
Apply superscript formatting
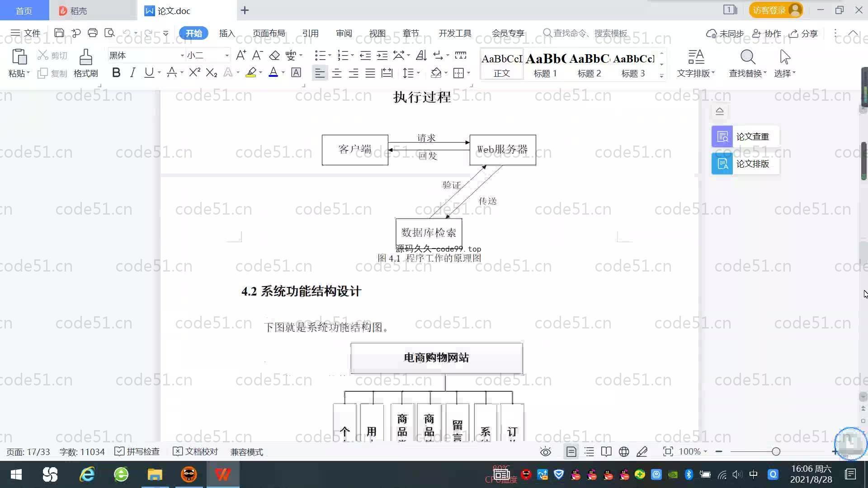tap(195, 72)
